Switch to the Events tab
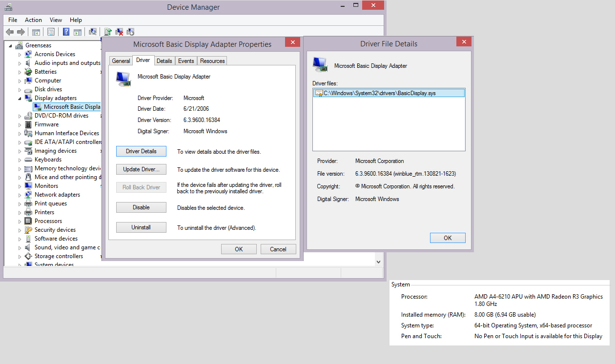The image size is (615, 364). click(x=186, y=61)
